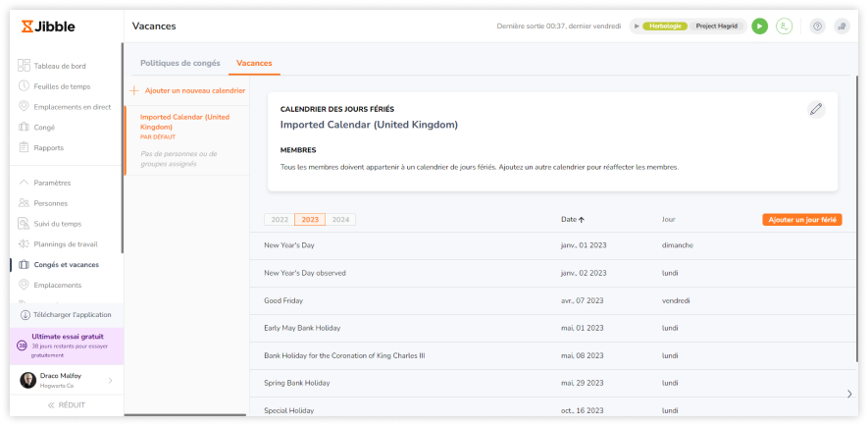Select year 2023
The image size is (868, 426).
(310, 219)
